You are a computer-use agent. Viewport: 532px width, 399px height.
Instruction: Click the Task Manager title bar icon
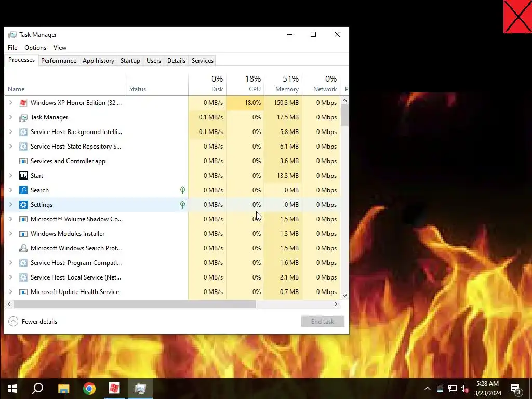(x=12, y=35)
